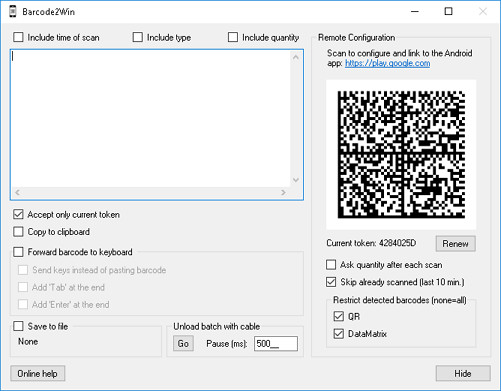Image resolution: width=501 pixels, height=391 pixels.
Task: Click the Current token: 4284025D text
Action: 371,243
